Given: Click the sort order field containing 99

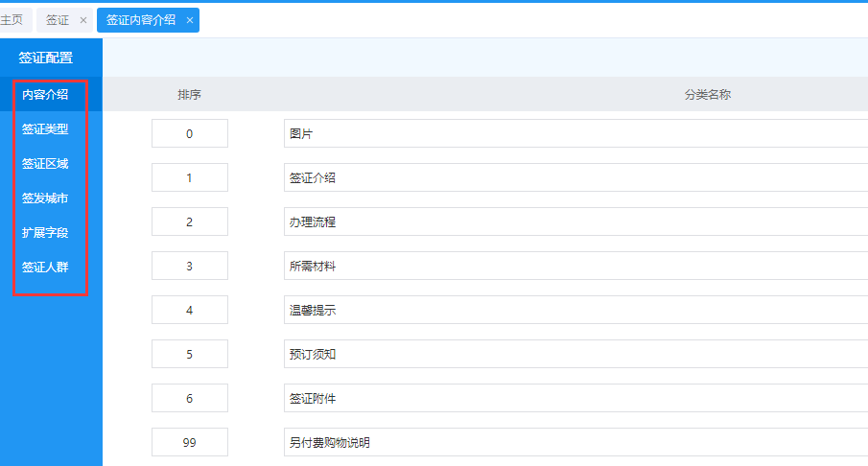Looking at the screenshot, I should [189, 442].
